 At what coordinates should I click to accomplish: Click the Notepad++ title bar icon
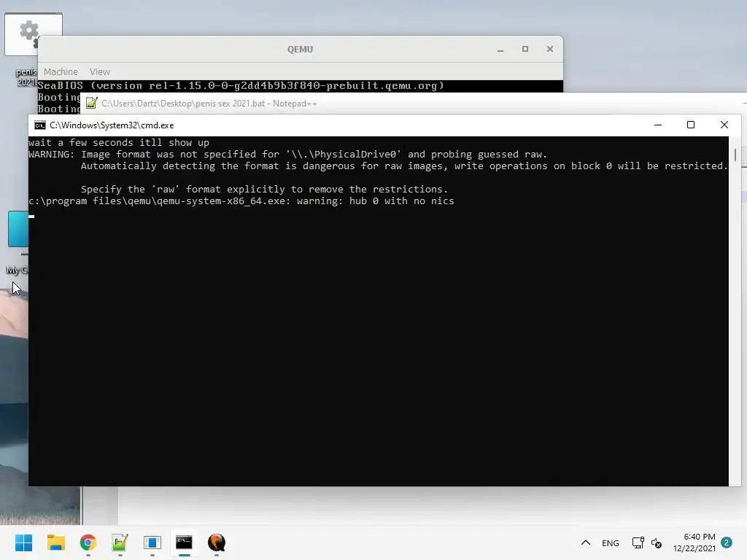(91, 104)
